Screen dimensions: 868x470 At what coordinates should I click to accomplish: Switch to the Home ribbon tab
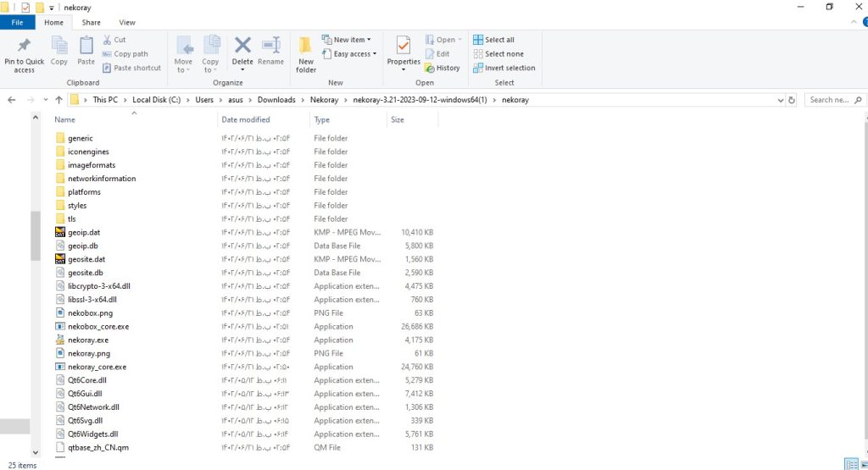click(53, 23)
